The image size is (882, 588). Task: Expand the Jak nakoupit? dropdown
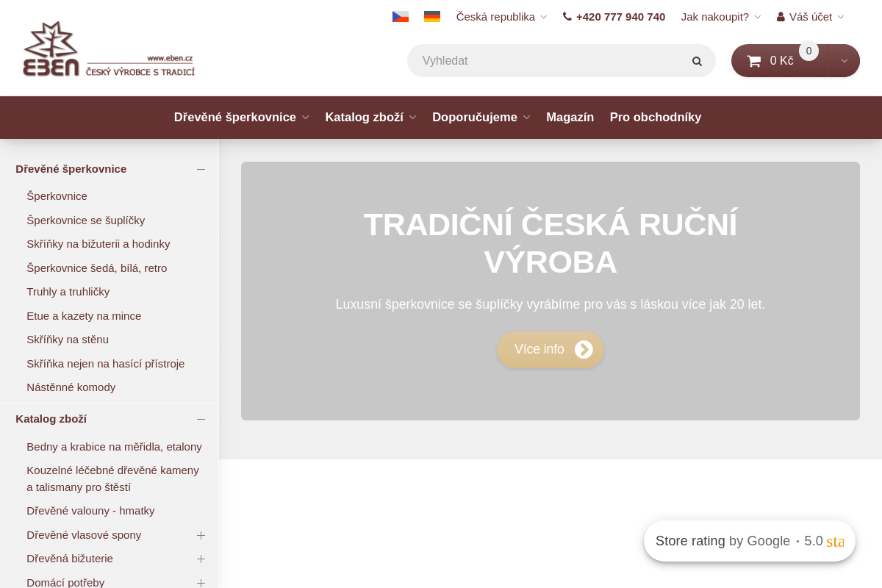[720, 16]
